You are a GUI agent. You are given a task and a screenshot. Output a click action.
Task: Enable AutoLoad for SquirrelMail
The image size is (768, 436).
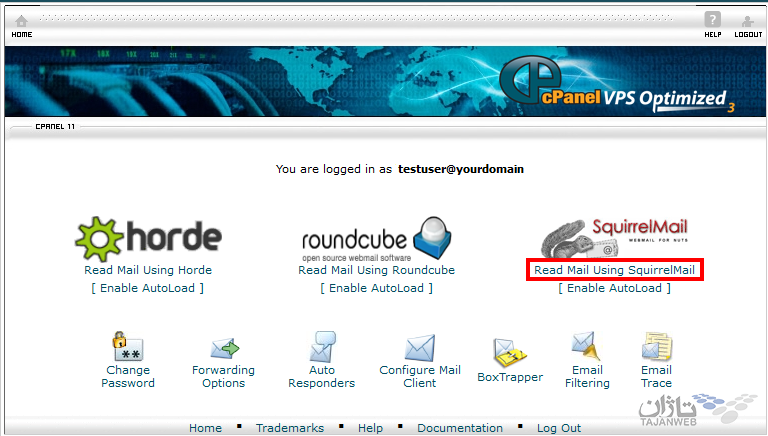pos(614,288)
